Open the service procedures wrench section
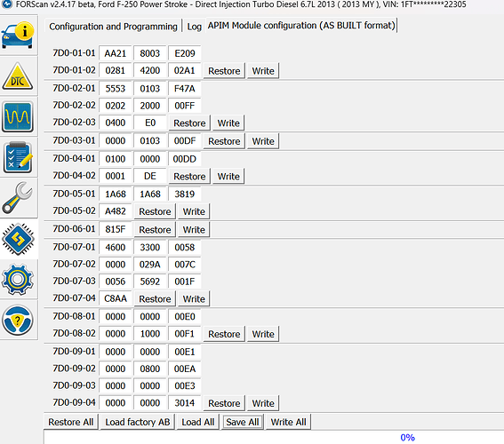The height and width of the screenshot is (444, 504). point(18,198)
